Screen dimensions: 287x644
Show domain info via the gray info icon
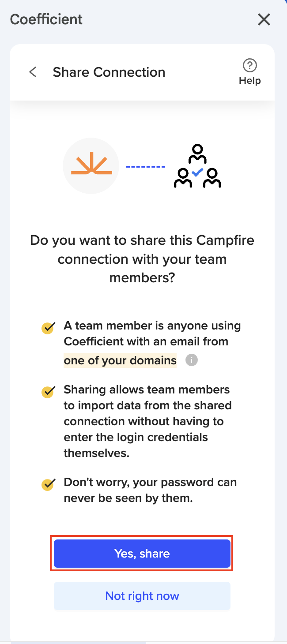pos(191,360)
